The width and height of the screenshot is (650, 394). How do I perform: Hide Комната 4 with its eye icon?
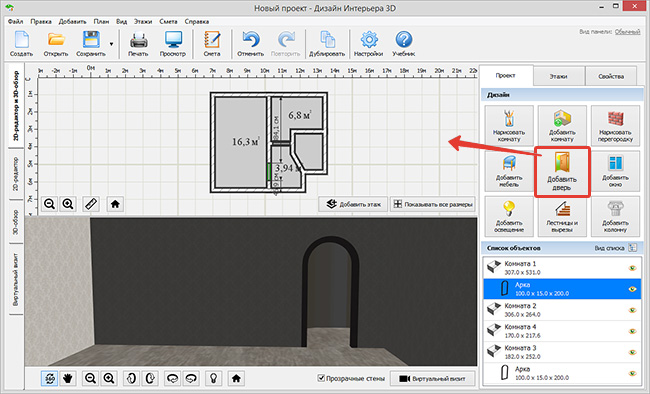click(x=633, y=331)
